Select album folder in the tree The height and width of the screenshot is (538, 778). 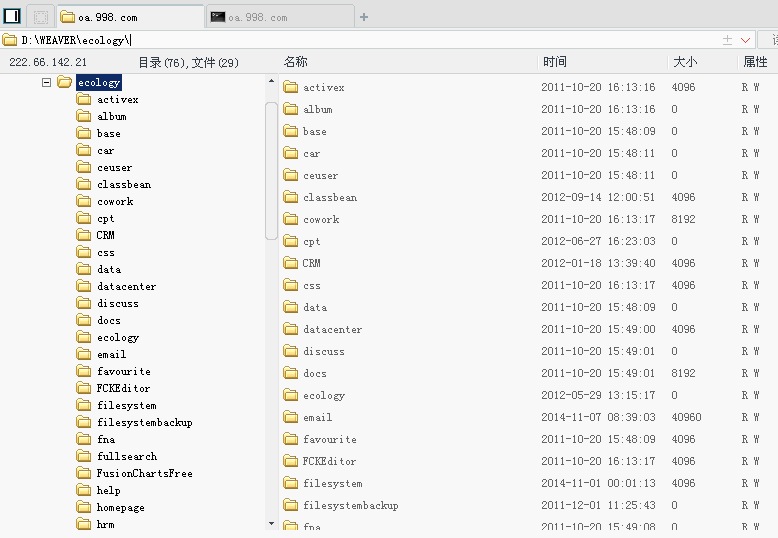point(112,116)
